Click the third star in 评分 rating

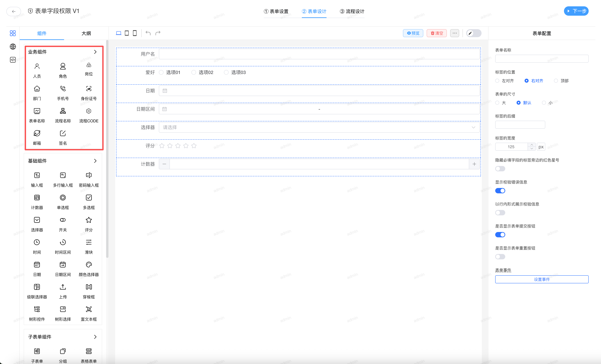(x=178, y=146)
